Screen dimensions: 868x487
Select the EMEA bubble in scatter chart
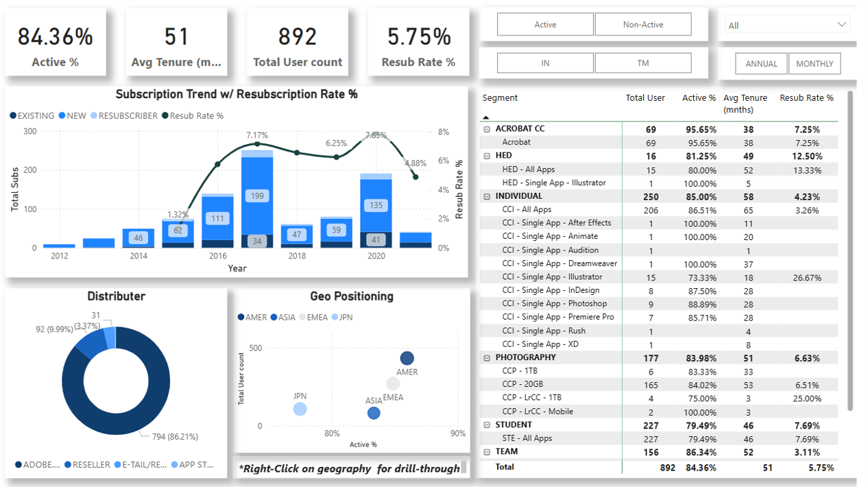tap(393, 383)
